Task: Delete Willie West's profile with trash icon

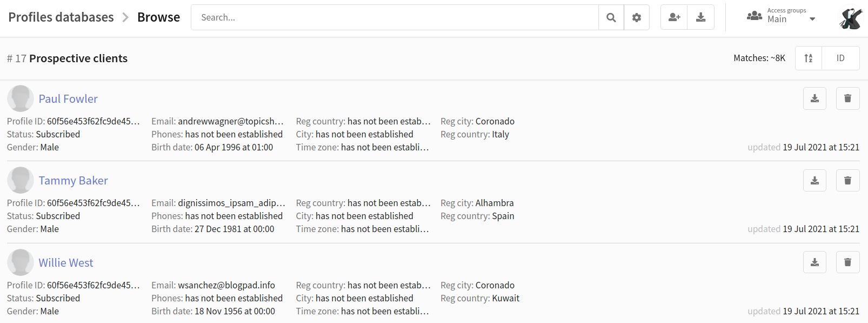Action: pos(848,262)
